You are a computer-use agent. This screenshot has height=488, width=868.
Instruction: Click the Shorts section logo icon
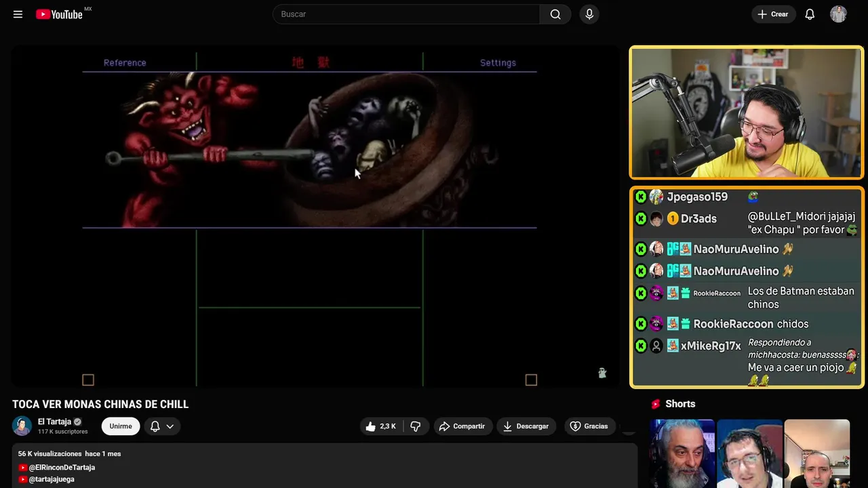coord(656,404)
